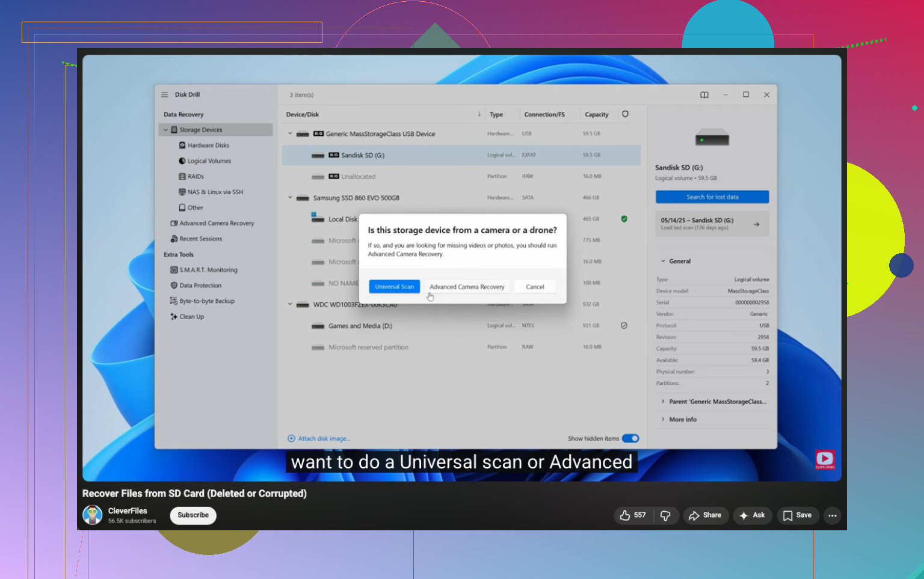Sort by the Capacity column header

point(597,115)
